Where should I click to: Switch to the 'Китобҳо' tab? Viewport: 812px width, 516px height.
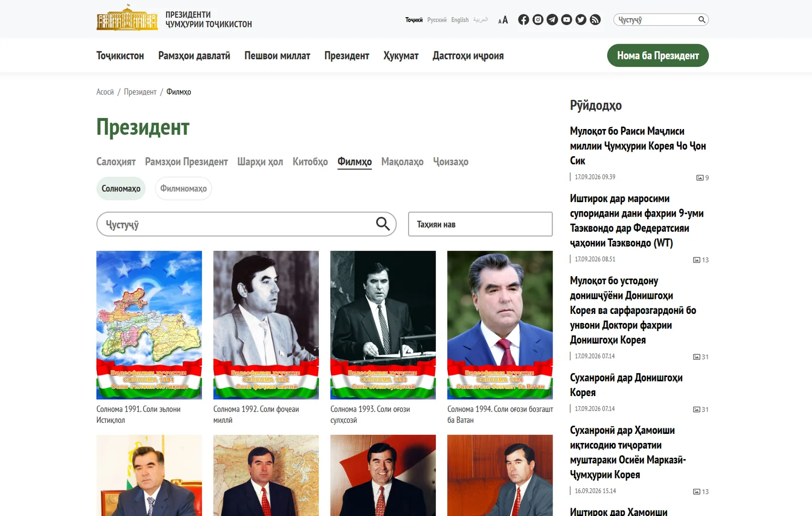pyautogui.click(x=310, y=162)
